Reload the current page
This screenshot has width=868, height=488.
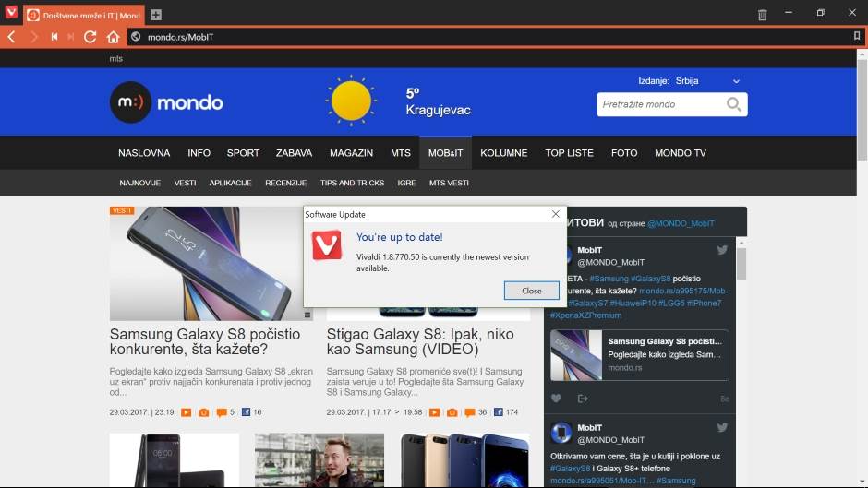(90, 37)
